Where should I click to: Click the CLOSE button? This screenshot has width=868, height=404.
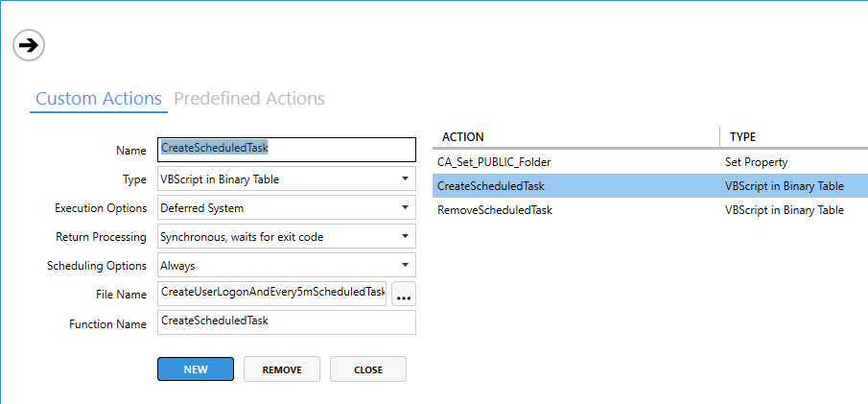pyautogui.click(x=368, y=369)
